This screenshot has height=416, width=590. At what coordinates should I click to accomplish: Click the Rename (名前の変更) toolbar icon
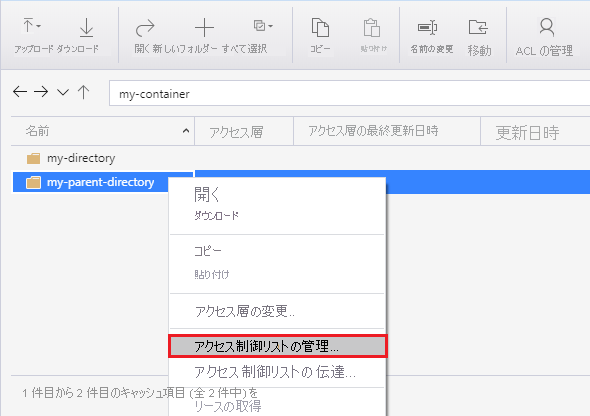tap(427, 27)
